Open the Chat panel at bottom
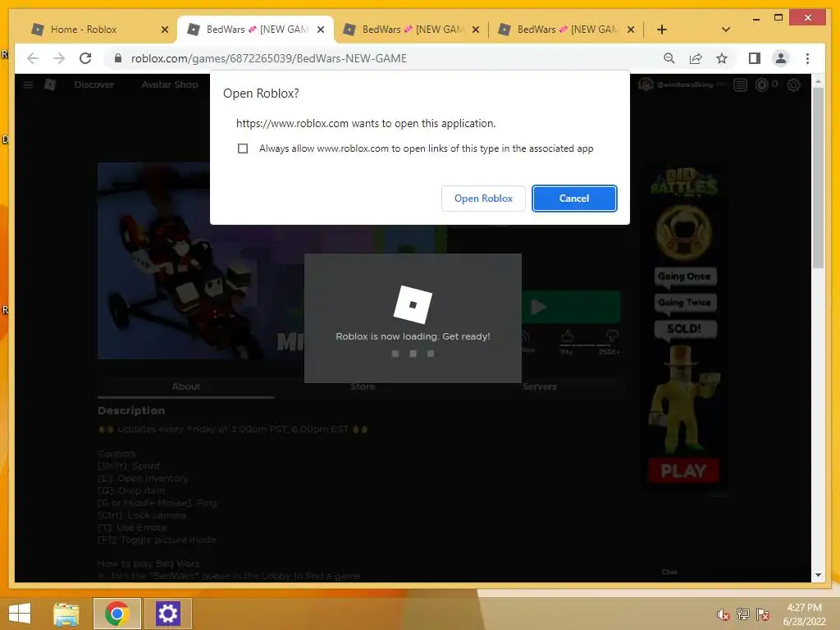 [669, 572]
